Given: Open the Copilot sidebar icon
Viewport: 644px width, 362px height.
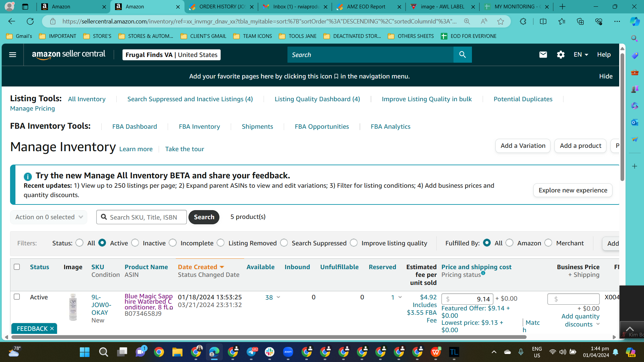Looking at the screenshot, I should [x=635, y=21].
